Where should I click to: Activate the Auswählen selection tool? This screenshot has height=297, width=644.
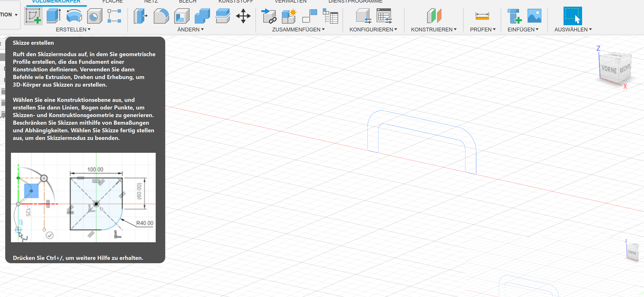[x=573, y=16]
